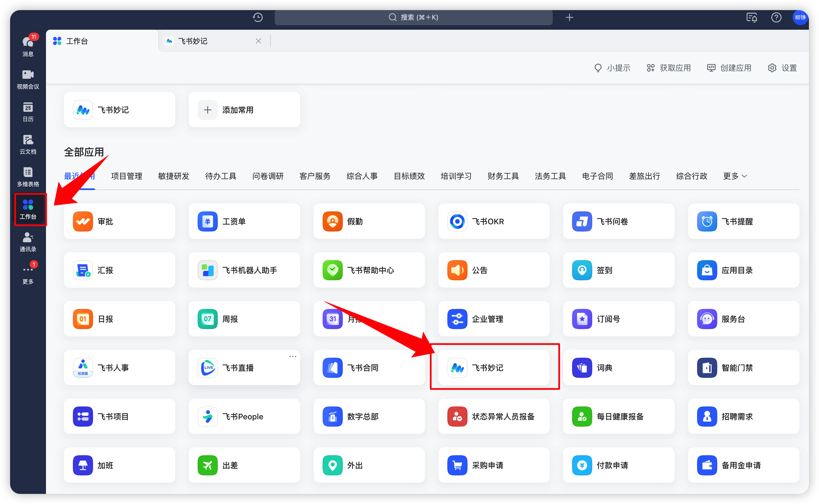819x504 pixels.
Task: Open the 飞书机器人助手 app
Action: tap(244, 270)
